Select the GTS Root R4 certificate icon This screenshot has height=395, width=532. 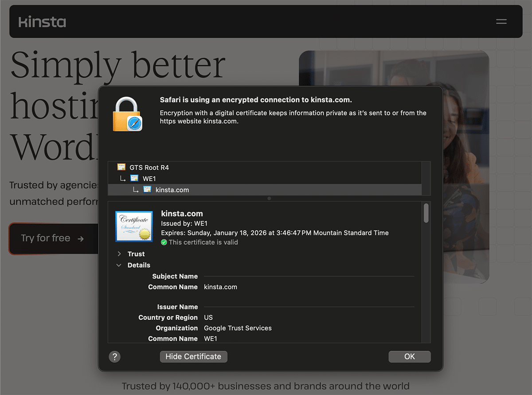click(121, 167)
